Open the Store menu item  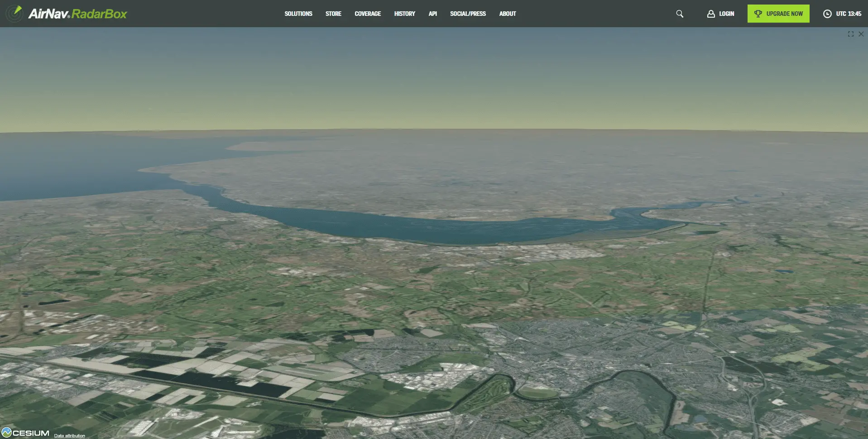(x=333, y=14)
